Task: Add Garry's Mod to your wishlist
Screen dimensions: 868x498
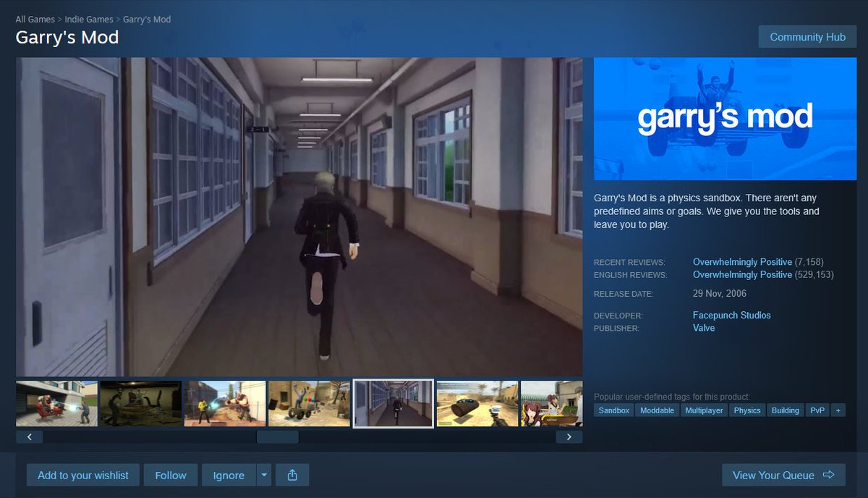Action: [x=83, y=475]
